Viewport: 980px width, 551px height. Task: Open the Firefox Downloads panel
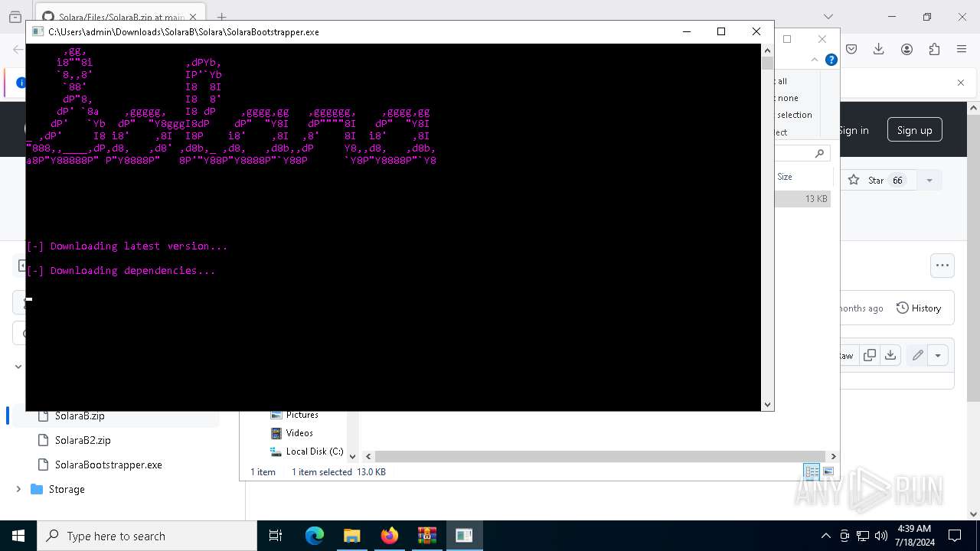point(878,49)
